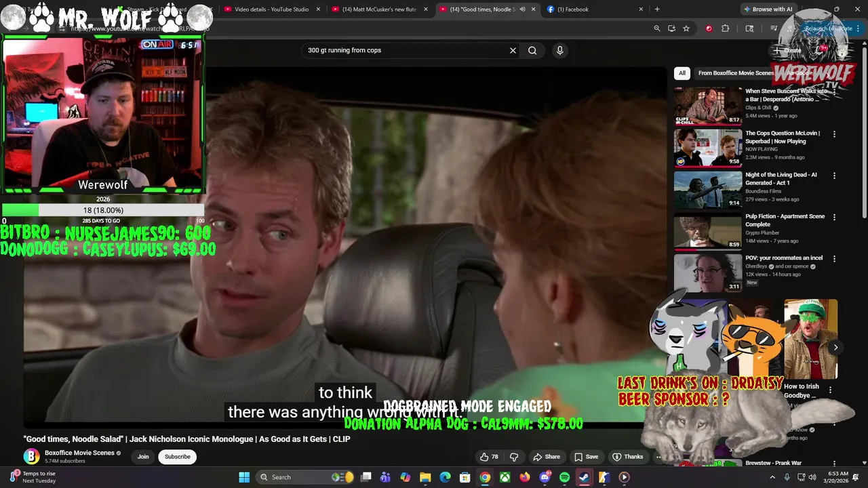
Task: Click the install app icon in address bar
Action: [x=671, y=28]
